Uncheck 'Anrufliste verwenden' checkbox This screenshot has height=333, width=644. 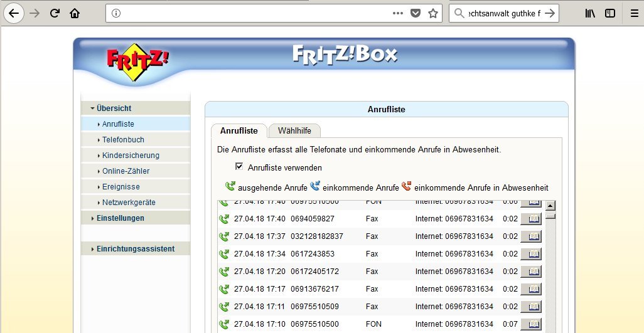pos(239,167)
